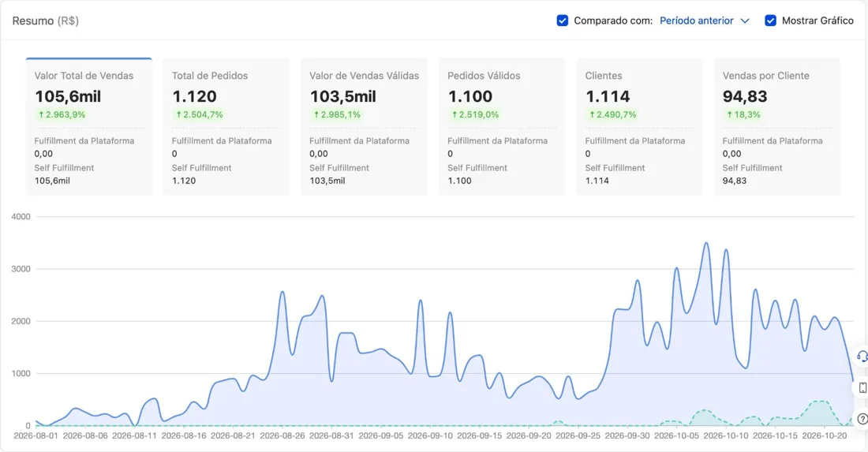
Task: Click the 2.519,0% growth indicator
Action: tap(475, 114)
